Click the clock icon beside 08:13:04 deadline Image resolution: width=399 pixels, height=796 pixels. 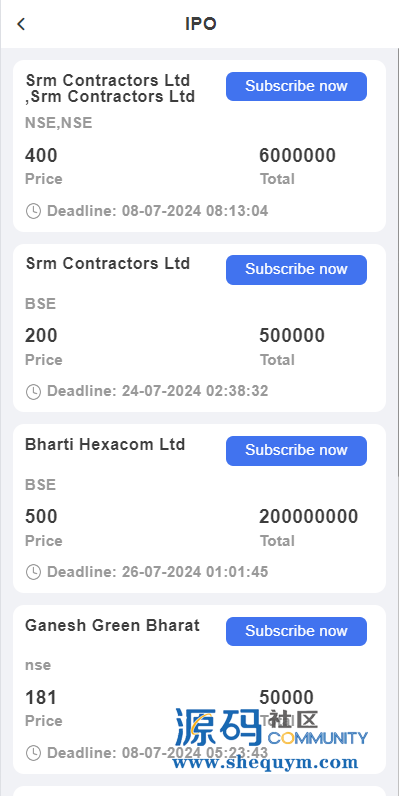33,211
